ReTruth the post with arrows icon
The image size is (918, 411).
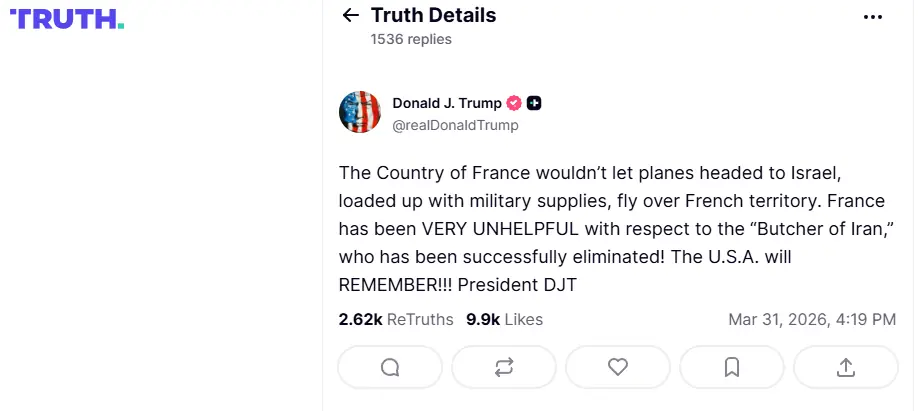tap(504, 367)
